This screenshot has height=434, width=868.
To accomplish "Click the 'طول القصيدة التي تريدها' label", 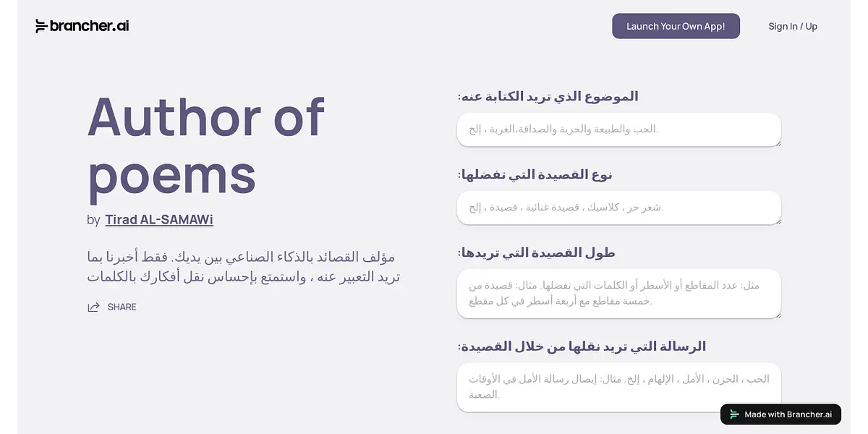I will pyautogui.click(x=537, y=252).
